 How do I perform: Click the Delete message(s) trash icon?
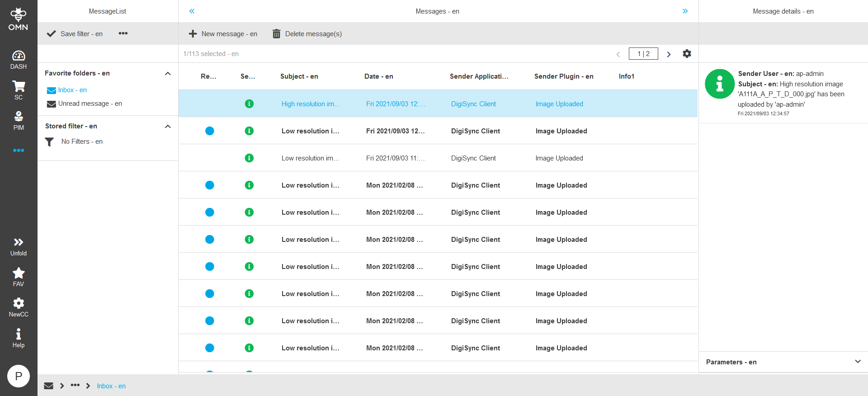[276, 34]
